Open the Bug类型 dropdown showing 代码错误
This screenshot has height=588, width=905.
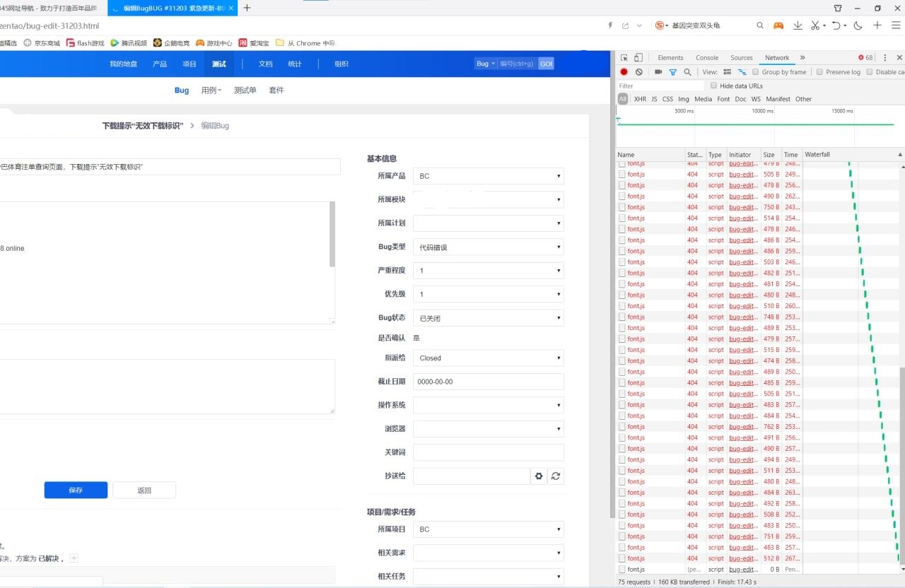click(x=489, y=247)
